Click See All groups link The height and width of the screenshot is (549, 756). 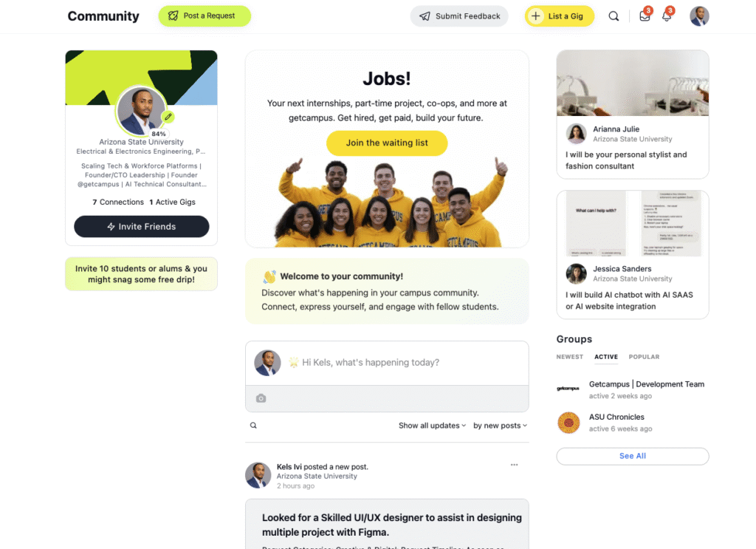(x=633, y=457)
